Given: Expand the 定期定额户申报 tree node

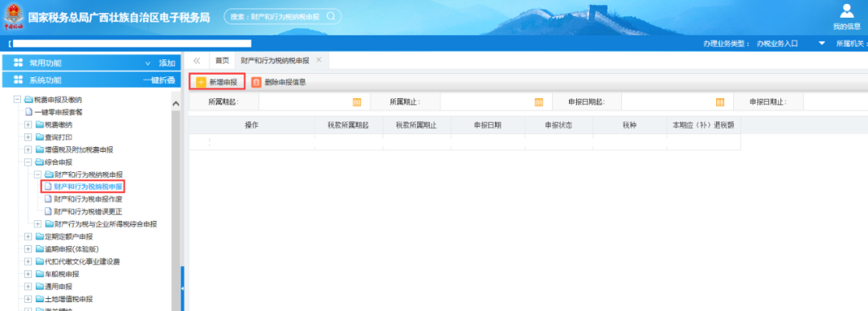Looking at the screenshot, I should point(28,237).
